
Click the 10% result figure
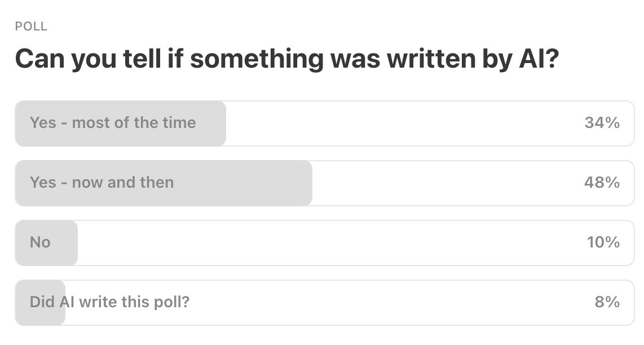[x=603, y=242]
